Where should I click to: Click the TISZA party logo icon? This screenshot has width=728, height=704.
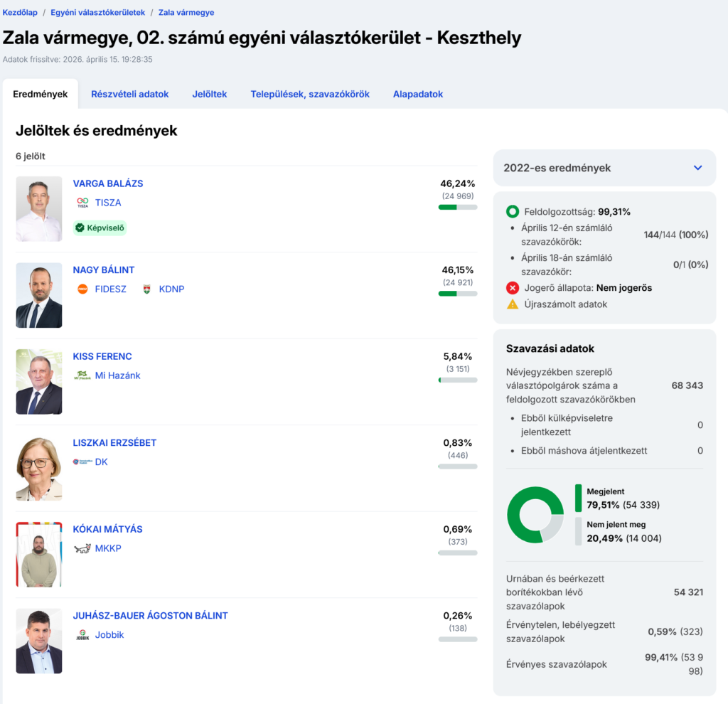(82, 203)
